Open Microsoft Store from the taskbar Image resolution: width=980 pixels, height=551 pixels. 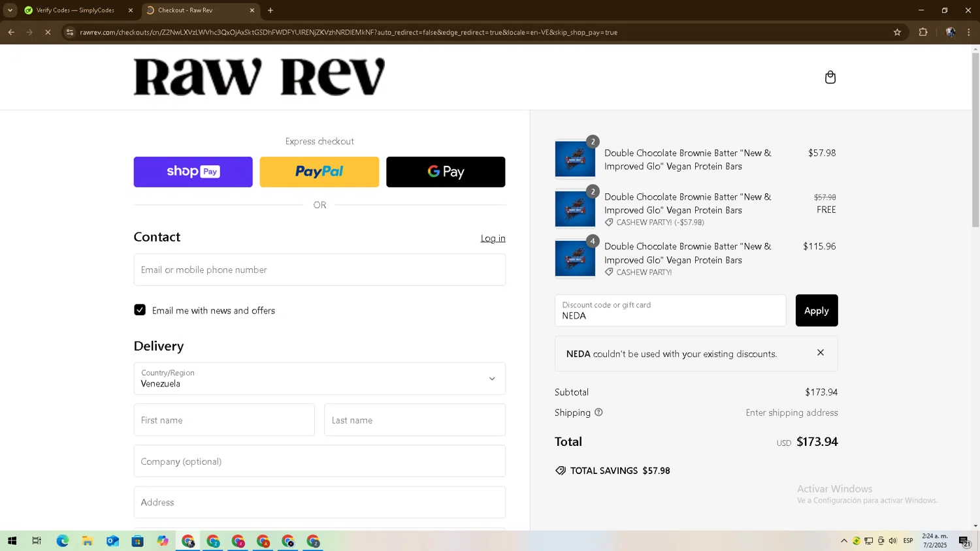click(137, 541)
